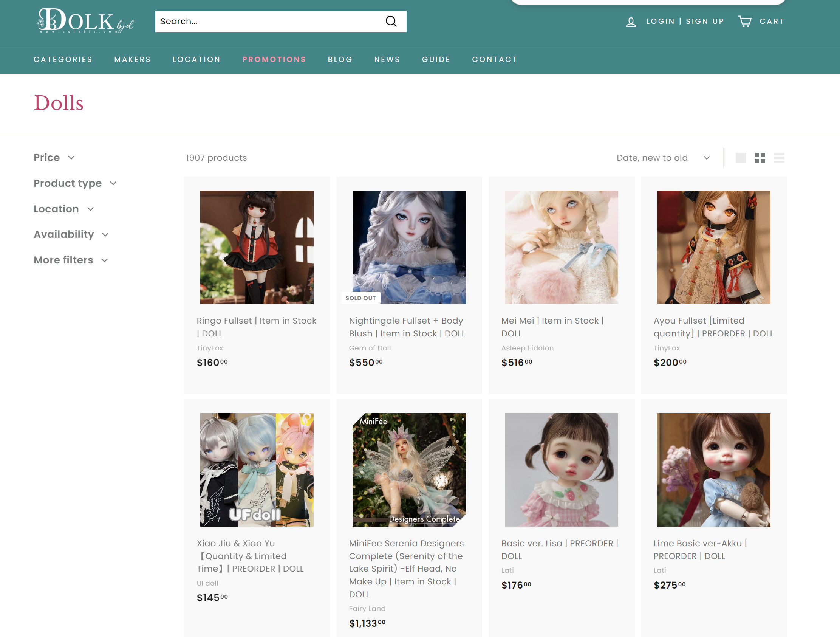
Task: Open the Promotions menu item
Action: click(274, 59)
